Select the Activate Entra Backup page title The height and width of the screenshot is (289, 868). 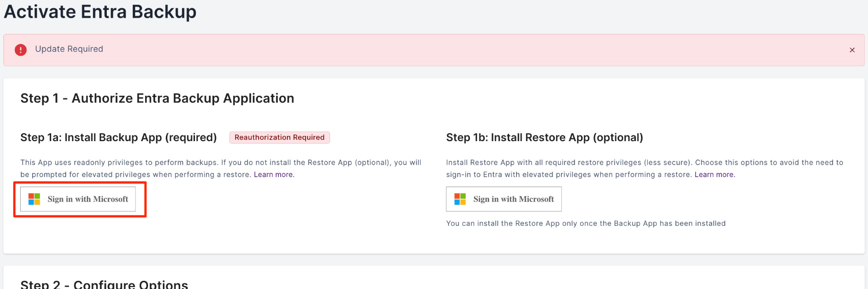100,11
